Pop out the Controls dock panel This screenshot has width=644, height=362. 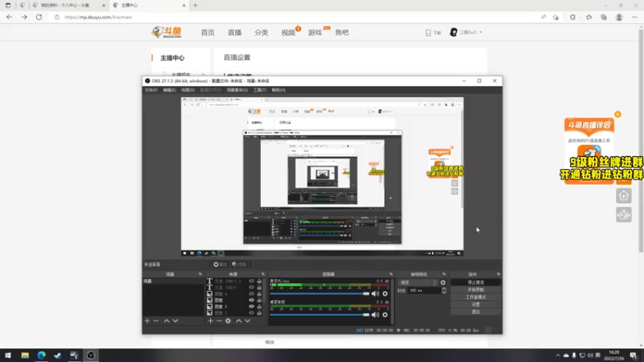(498, 274)
